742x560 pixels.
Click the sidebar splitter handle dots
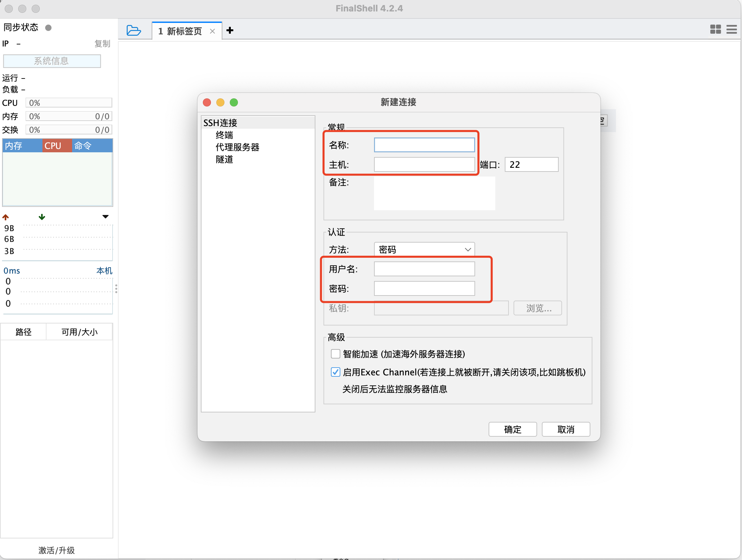click(116, 289)
